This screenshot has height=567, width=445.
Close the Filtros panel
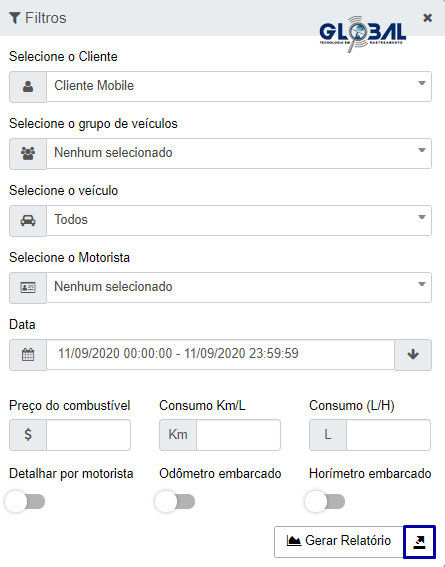427,18
